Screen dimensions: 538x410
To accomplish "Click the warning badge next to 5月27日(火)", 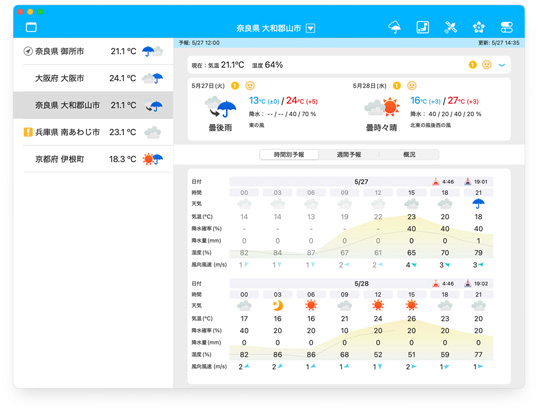I will (x=235, y=85).
